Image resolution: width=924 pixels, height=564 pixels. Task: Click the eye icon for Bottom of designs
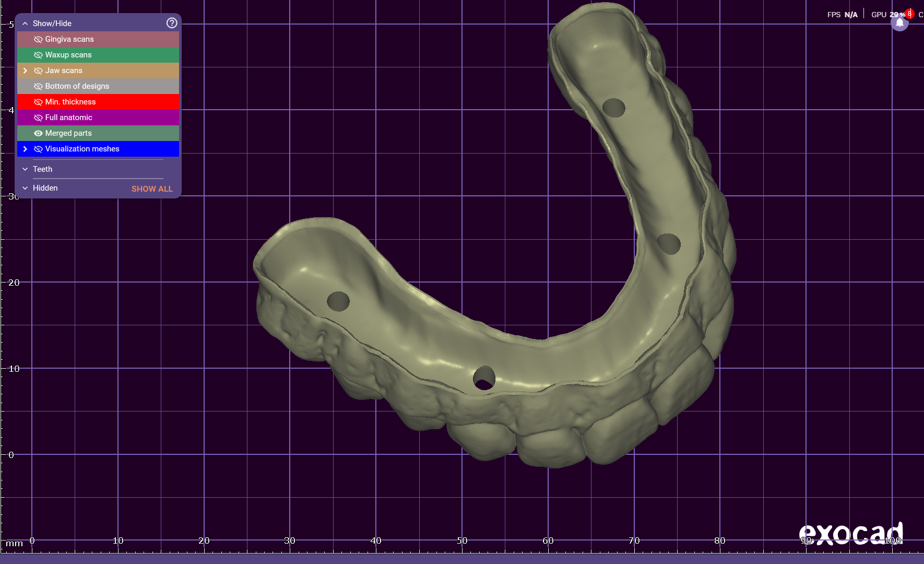click(38, 86)
